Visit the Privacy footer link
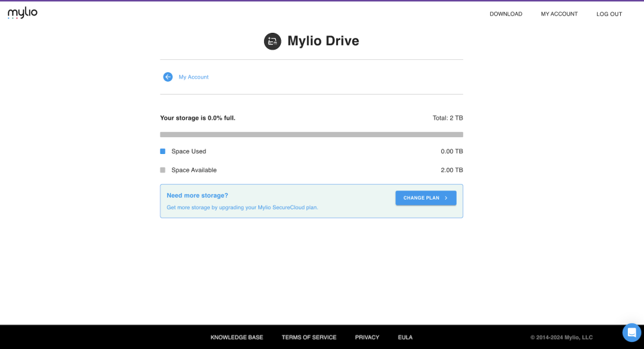644x349 pixels. coord(367,337)
